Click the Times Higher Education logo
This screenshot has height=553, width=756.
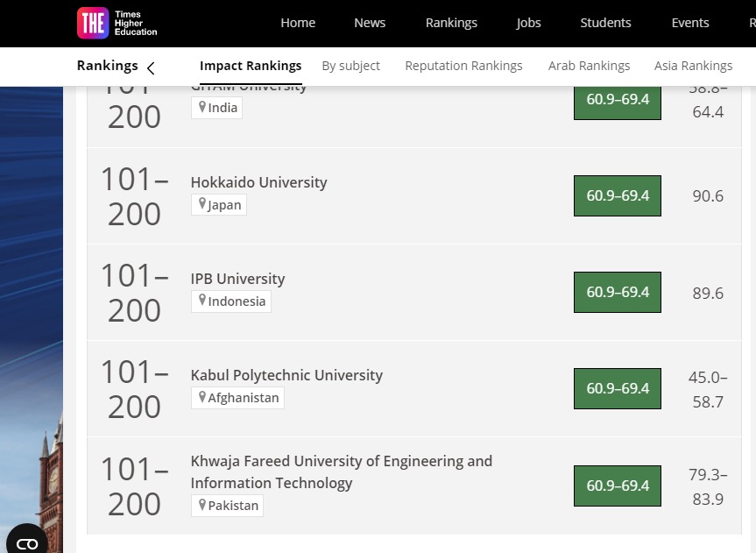[117, 23]
